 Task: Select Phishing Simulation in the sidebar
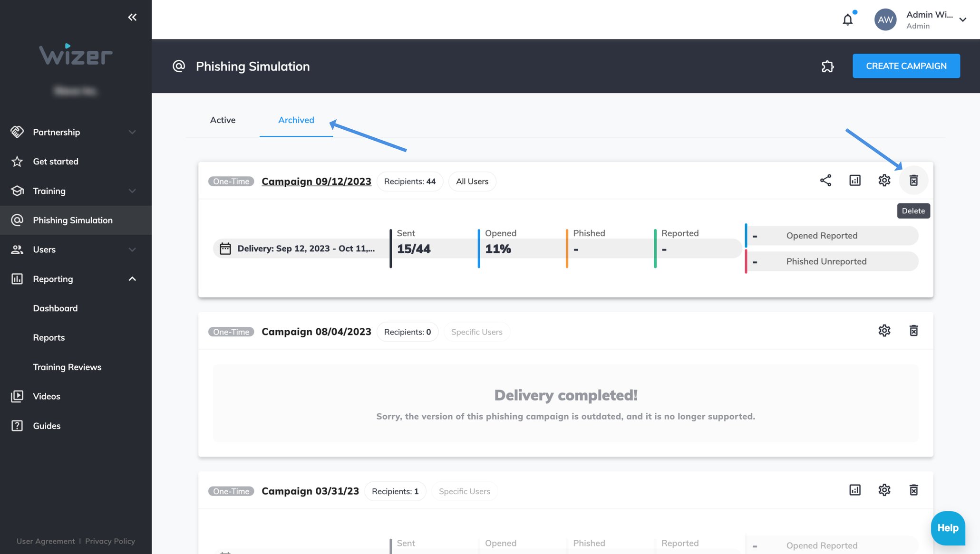tap(72, 220)
